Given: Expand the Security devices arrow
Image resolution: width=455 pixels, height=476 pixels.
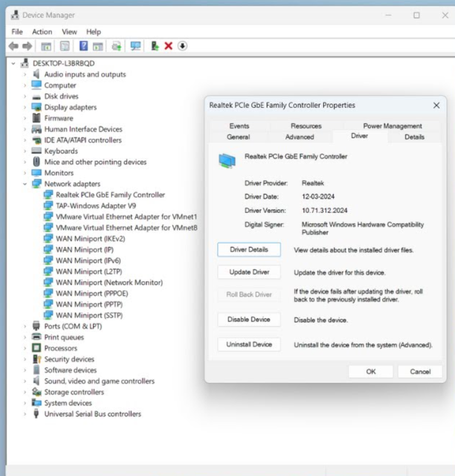Looking at the screenshot, I should pos(25,359).
